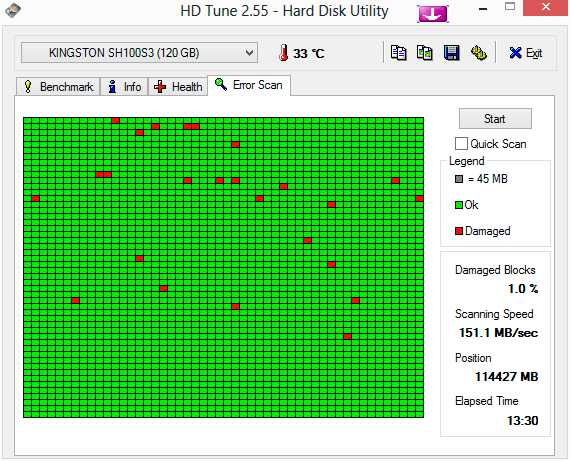
Task: Switch to the Benchmark tab
Action: [58, 87]
